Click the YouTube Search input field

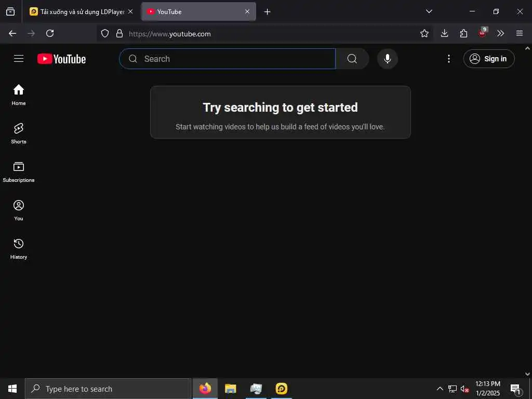coord(228,59)
